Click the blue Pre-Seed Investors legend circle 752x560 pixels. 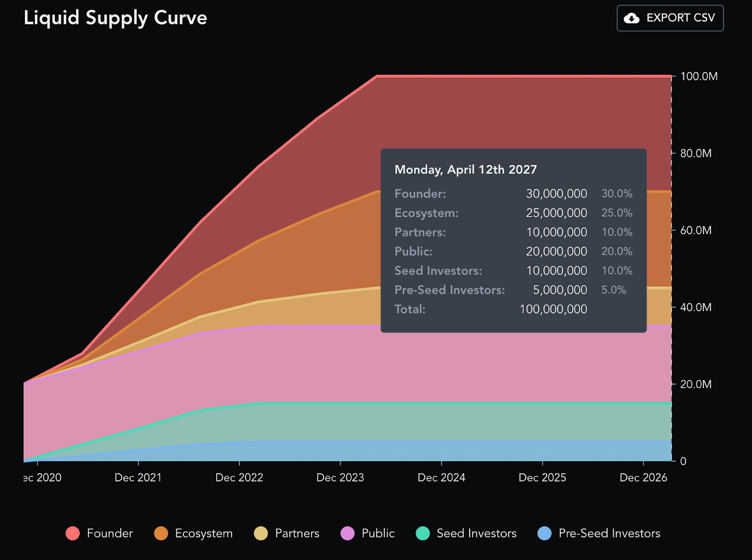coord(544,533)
